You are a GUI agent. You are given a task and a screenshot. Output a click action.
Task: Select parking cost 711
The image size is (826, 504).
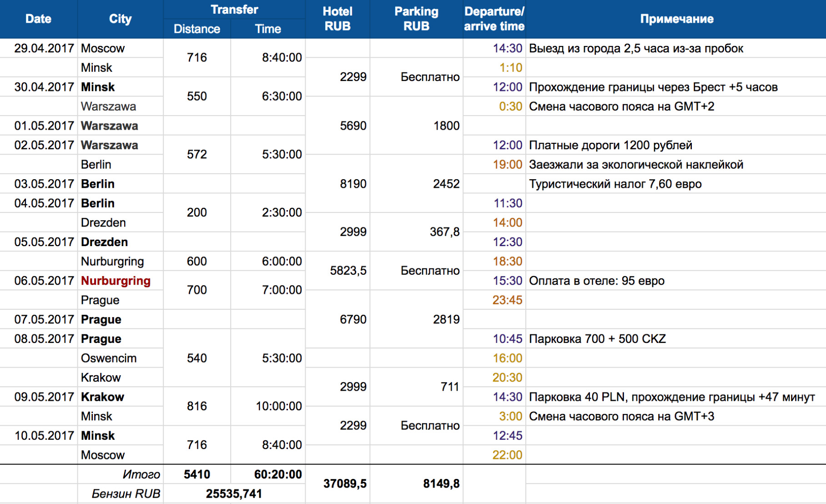(x=416, y=387)
